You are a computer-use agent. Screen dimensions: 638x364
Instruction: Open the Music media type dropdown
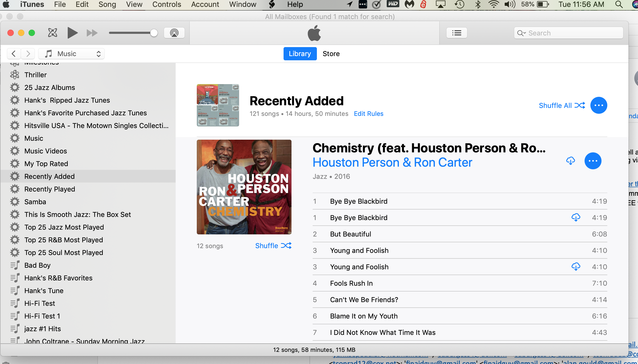pyautogui.click(x=71, y=54)
